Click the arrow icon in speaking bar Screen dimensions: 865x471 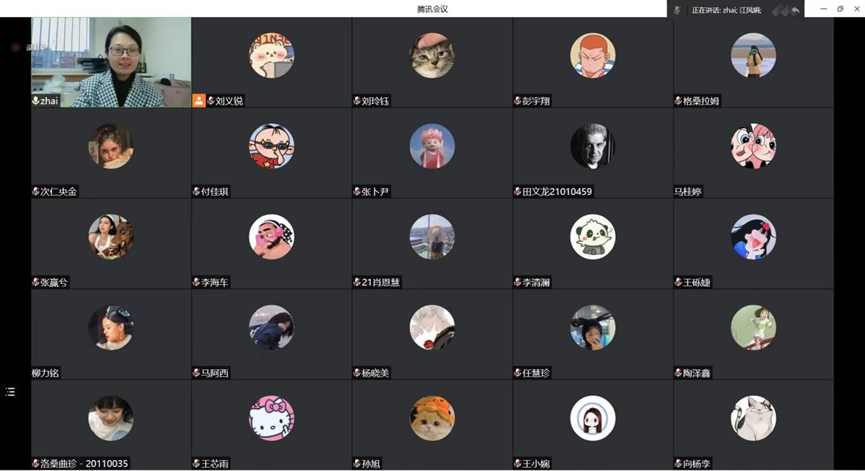(x=795, y=10)
